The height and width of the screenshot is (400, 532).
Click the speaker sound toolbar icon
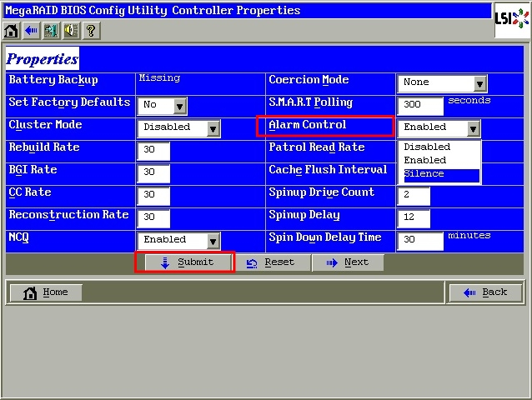pos(71,31)
